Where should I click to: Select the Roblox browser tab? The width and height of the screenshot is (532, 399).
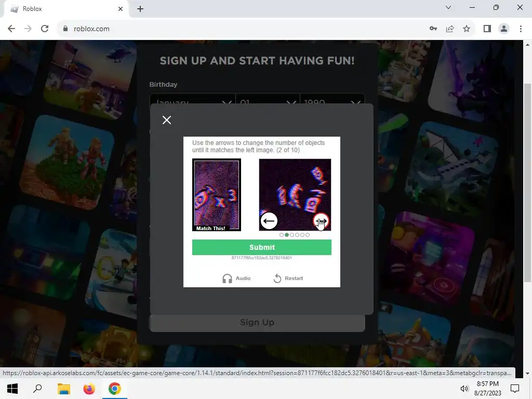tap(66, 9)
